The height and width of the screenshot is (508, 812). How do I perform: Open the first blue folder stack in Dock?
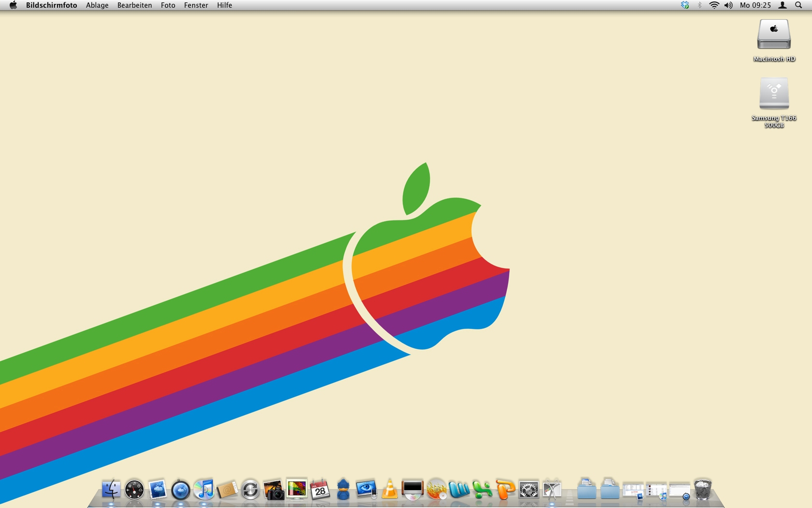click(587, 490)
